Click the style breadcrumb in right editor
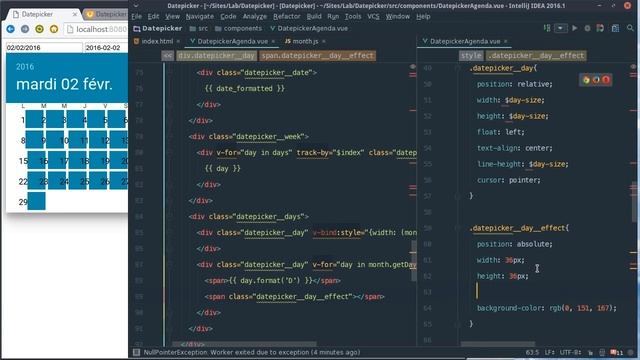 [471, 56]
